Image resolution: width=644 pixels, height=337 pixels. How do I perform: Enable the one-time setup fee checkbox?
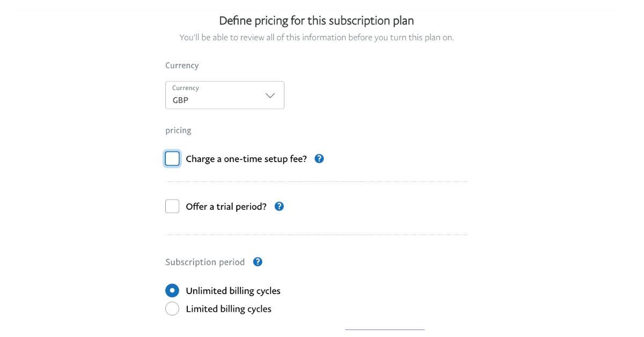172,159
